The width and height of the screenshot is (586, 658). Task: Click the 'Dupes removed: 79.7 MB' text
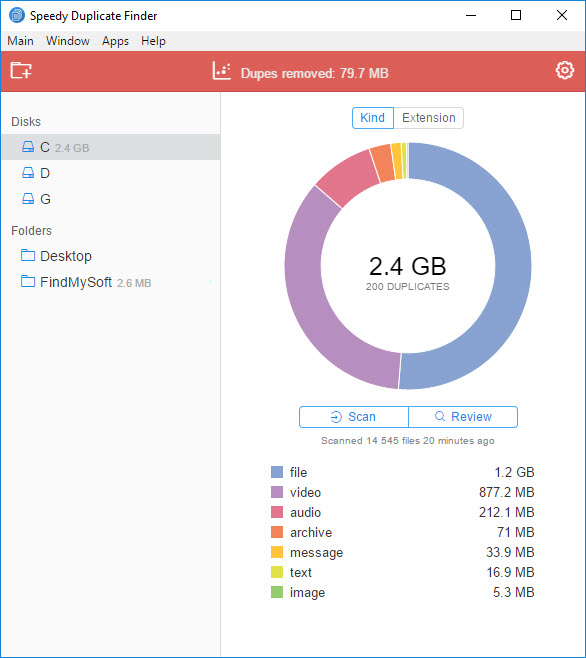[x=314, y=73]
